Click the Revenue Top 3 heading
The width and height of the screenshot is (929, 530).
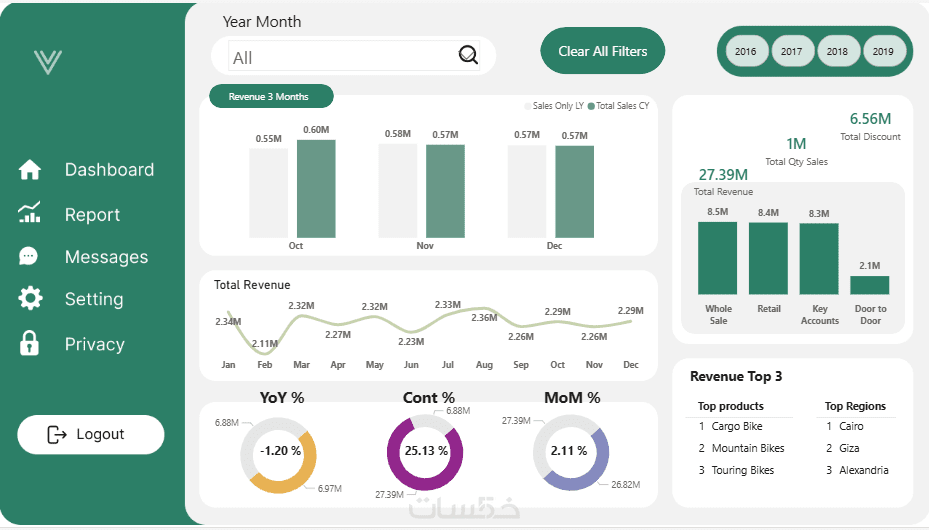[736, 377]
